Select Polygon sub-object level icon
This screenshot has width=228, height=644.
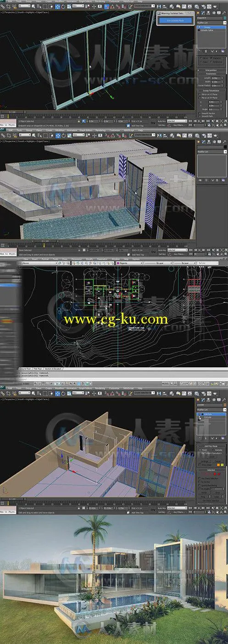(215, 474)
